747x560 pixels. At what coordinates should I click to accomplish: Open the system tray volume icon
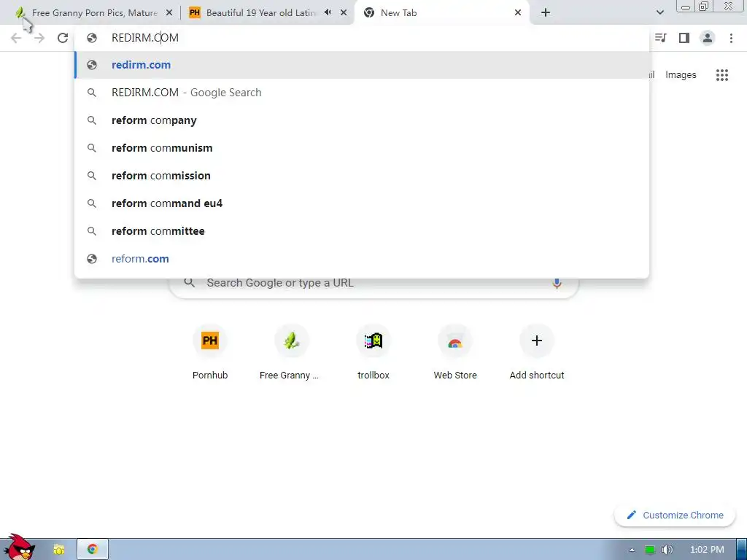coord(667,550)
